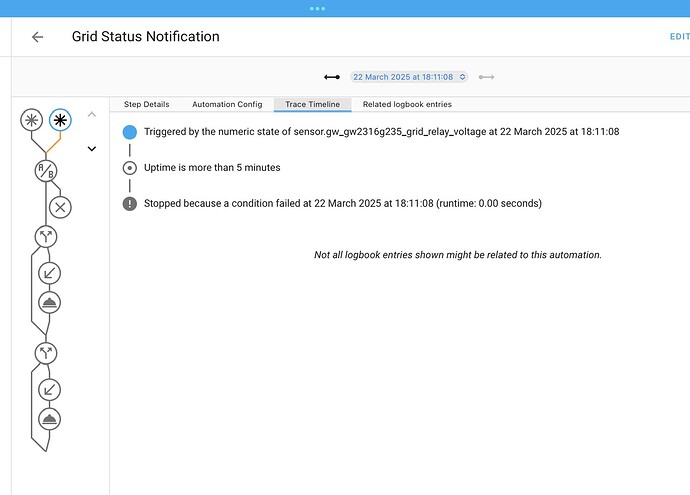Click the bottom notify bell node
This screenshot has width=690, height=495.
(49, 418)
